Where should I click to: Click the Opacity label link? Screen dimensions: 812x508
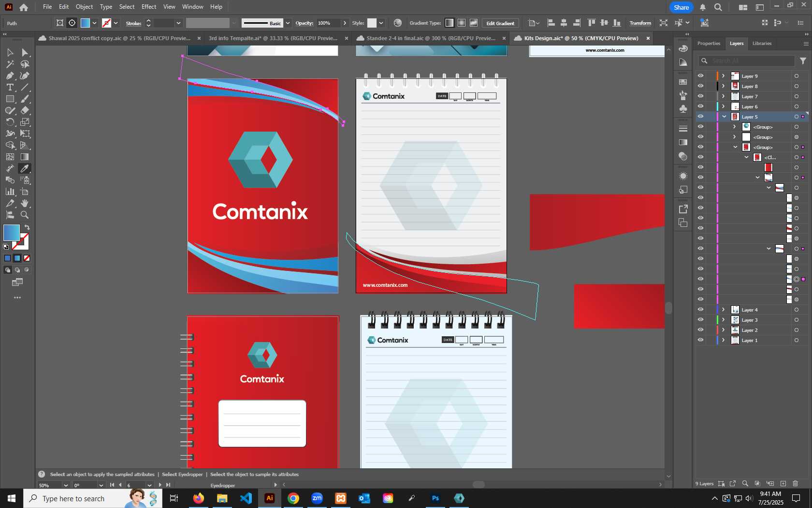pos(304,23)
